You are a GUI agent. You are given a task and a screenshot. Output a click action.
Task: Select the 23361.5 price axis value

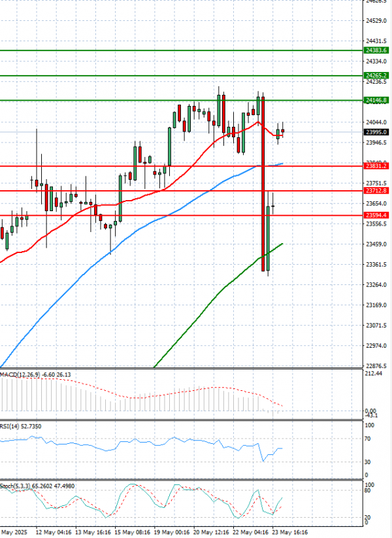(376, 265)
